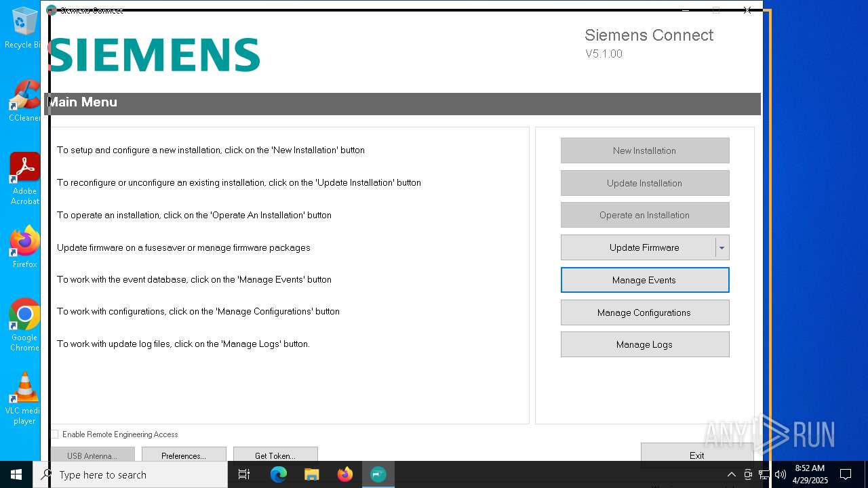Image resolution: width=868 pixels, height=488 pixels.
Task: Open the notification center icon
Action: click(x=846, y=474)
